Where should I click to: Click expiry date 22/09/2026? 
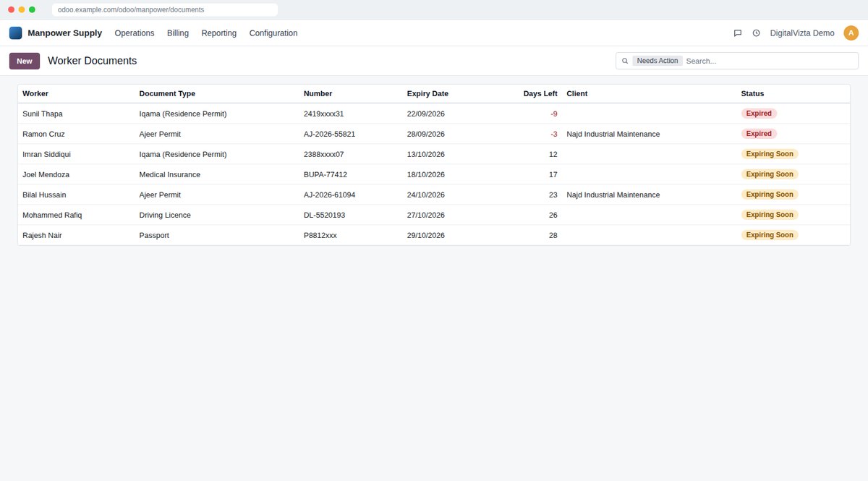point(426,114)
